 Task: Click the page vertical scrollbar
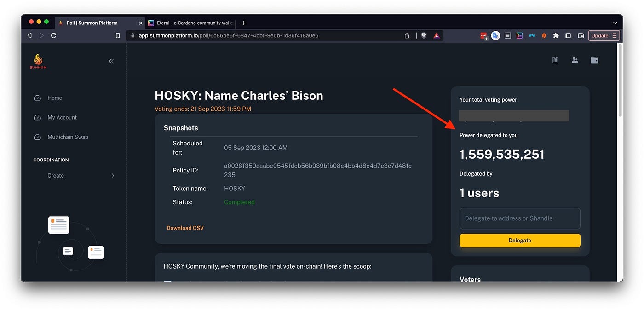pos(620,80)
